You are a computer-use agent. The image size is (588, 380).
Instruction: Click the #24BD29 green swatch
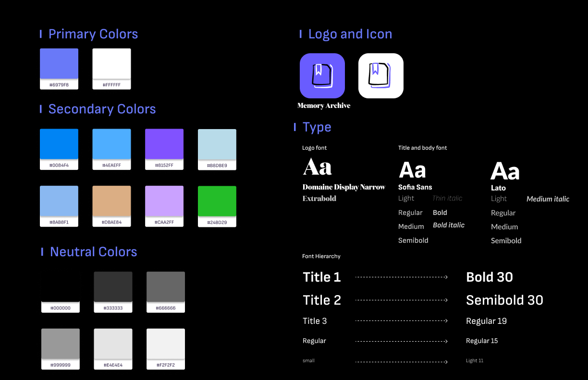pyautogui.click(x=217, y=206)
